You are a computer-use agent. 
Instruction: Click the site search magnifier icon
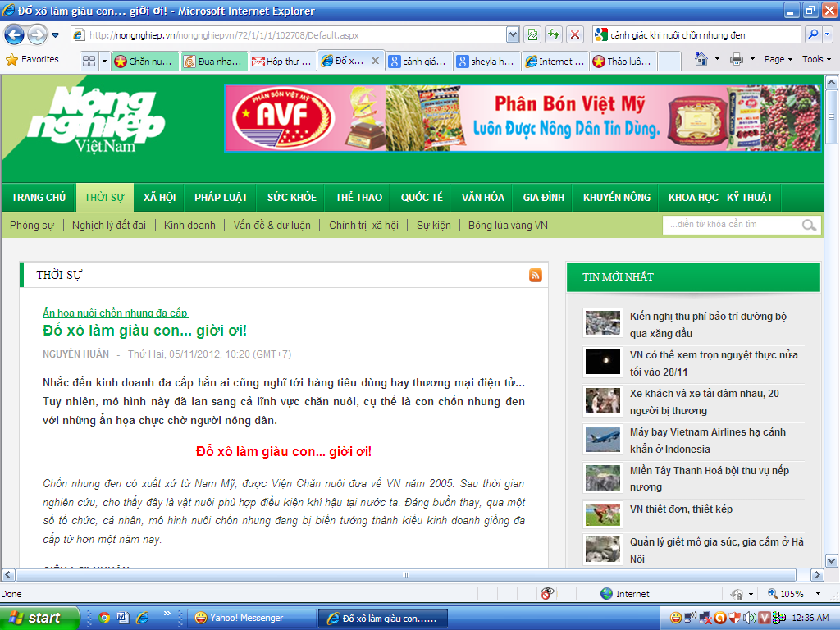tap(809, 226)
